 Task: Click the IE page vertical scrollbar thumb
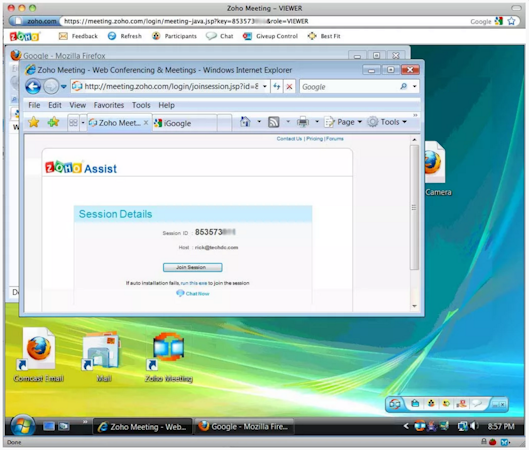click(x=414, y=207)
